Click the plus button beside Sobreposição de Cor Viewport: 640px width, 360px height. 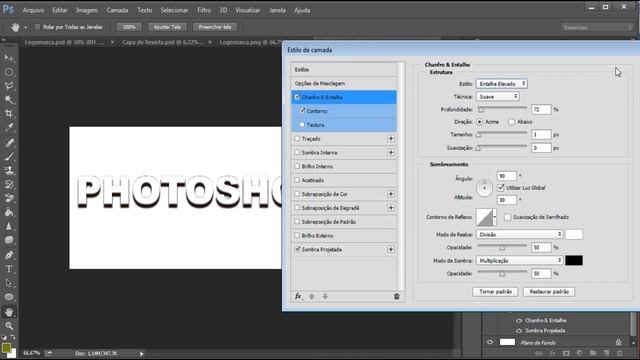(391, 194)
